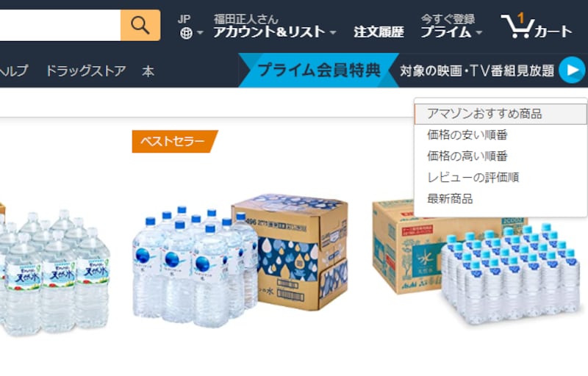Open the shopping cart icon

tap(517, 26)
